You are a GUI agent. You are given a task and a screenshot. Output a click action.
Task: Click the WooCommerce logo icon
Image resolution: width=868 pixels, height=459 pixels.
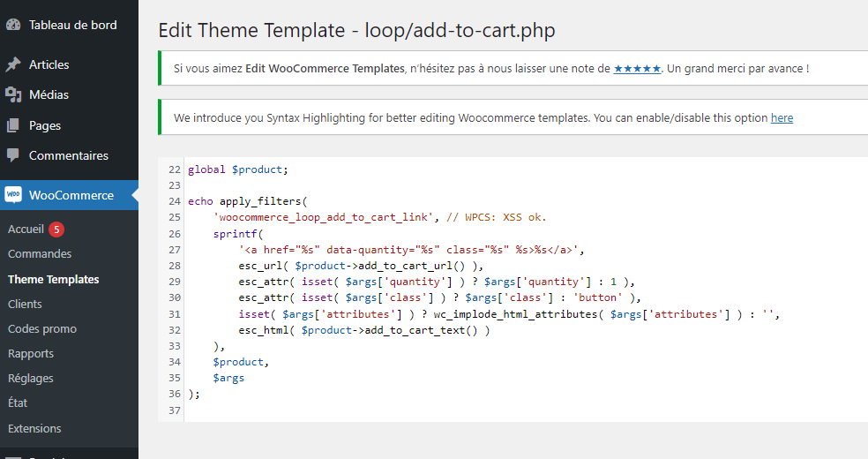coord(13,195)
